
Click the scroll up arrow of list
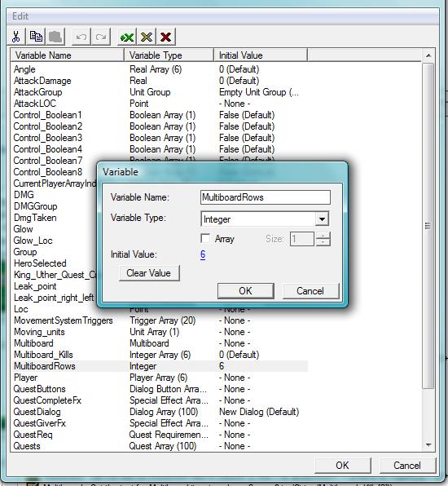(x=428, y=55)
